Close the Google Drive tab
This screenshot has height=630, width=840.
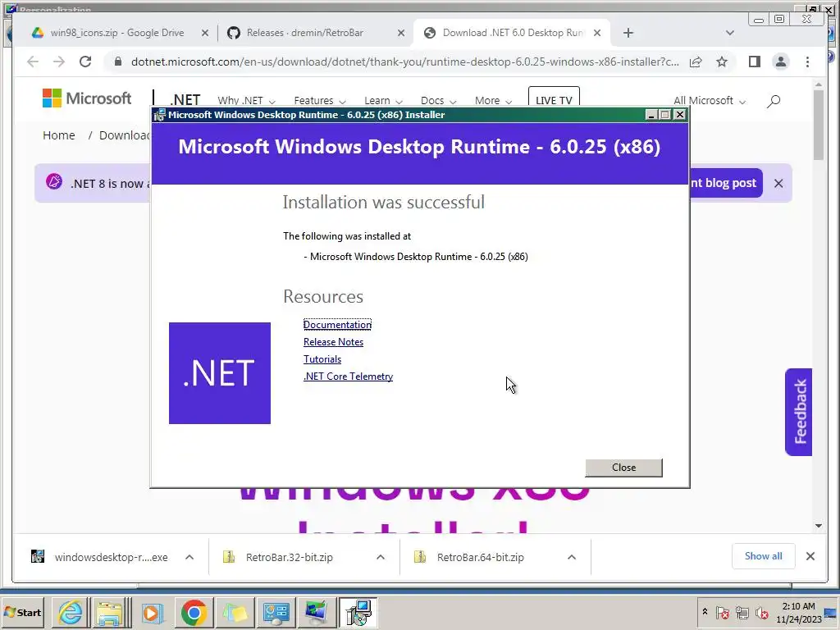[204, 33]
